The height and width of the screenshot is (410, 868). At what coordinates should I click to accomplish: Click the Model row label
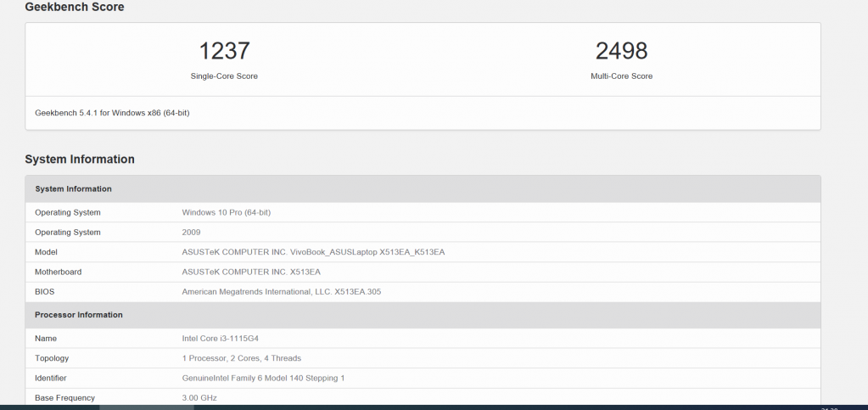(x=46, y=252)
